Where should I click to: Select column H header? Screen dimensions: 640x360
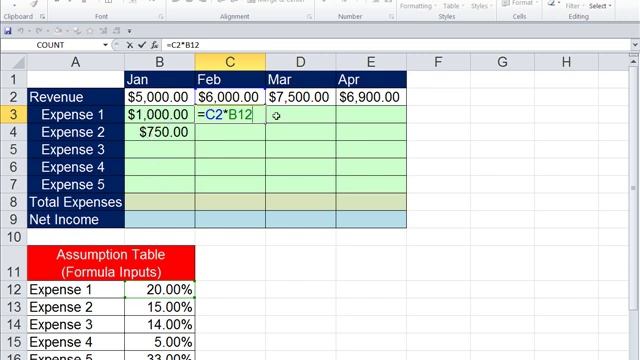(566, 62)
